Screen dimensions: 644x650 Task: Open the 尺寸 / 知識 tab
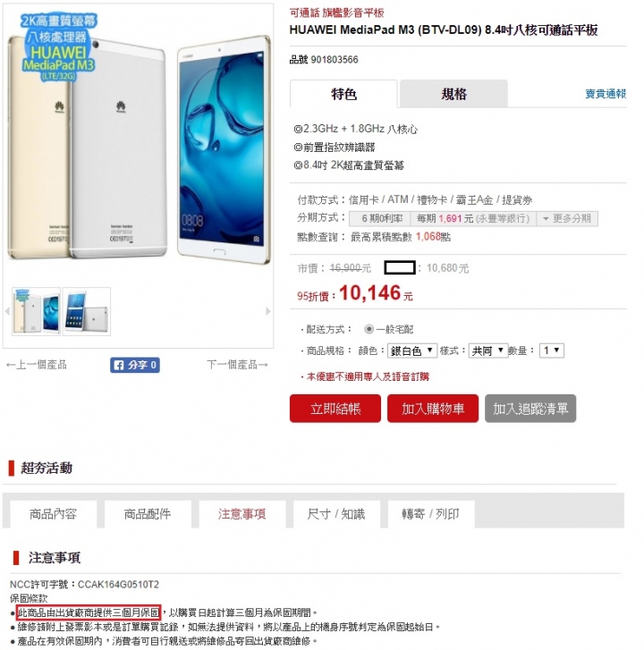336,514
